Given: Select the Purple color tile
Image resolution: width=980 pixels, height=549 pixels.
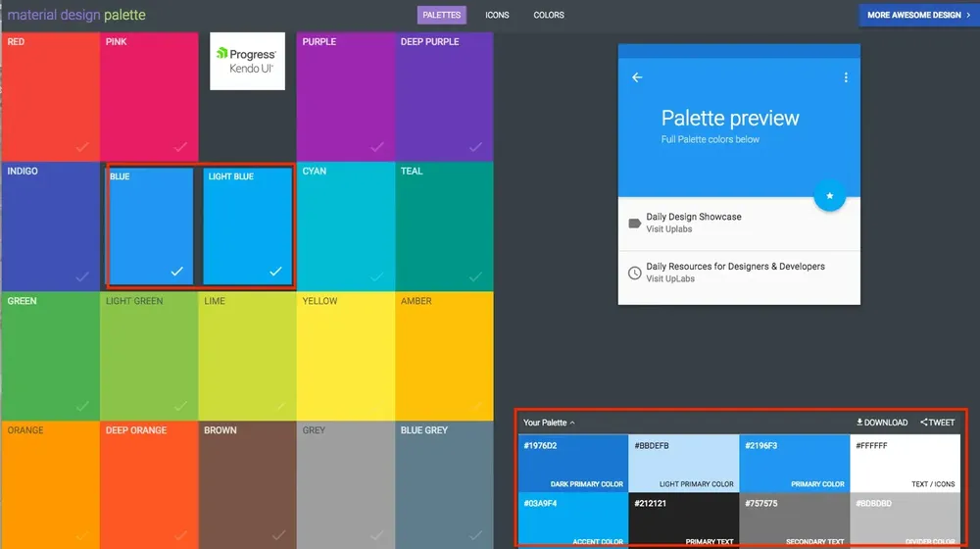Looking at the screenshot, I should point(346,97).
